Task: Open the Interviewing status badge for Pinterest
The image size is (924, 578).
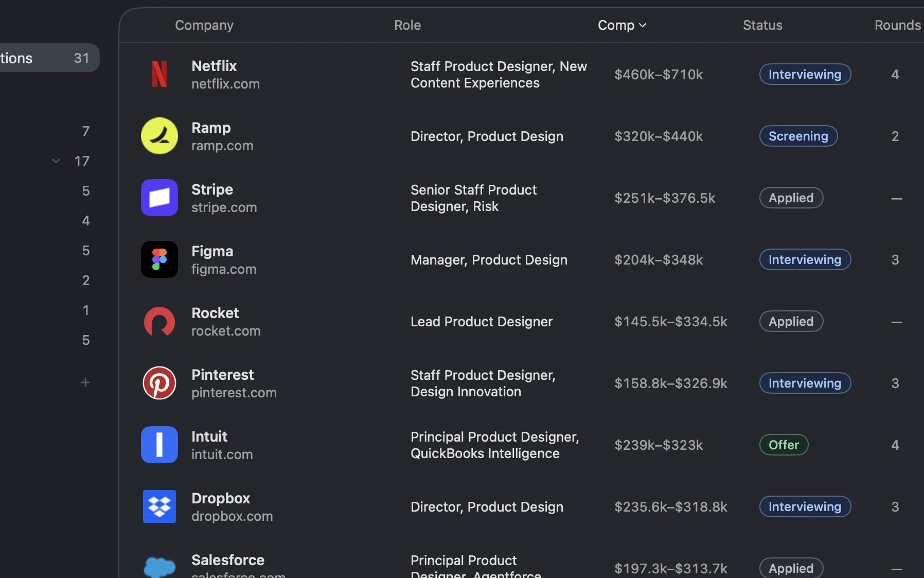Action: pos(805,383)
